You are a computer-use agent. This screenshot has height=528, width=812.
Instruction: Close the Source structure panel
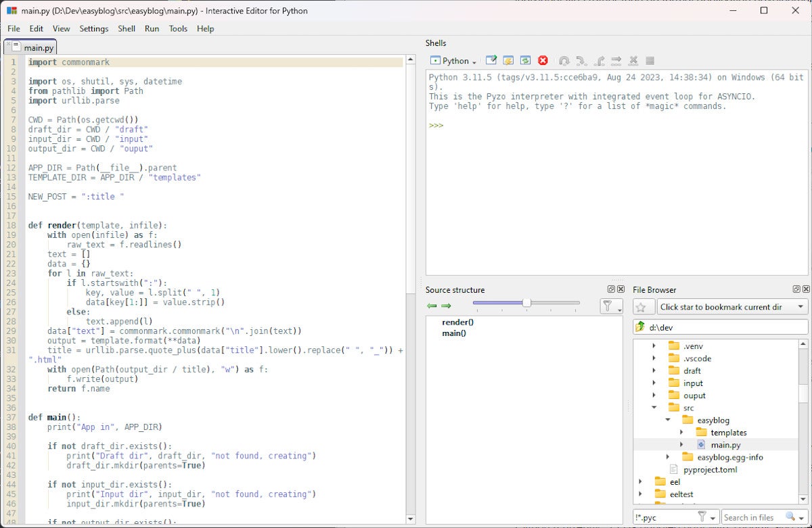click(621, 289)
